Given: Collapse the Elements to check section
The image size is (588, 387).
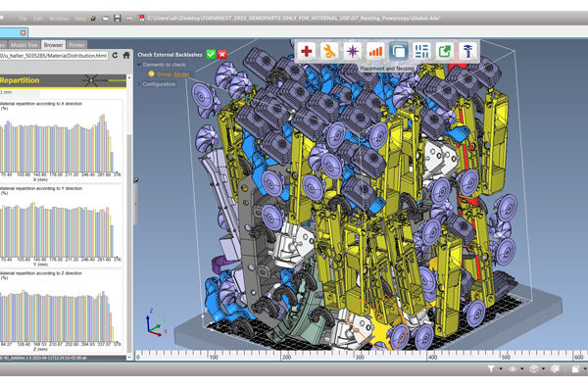Looking at the screenshot, I should (139, 65).
